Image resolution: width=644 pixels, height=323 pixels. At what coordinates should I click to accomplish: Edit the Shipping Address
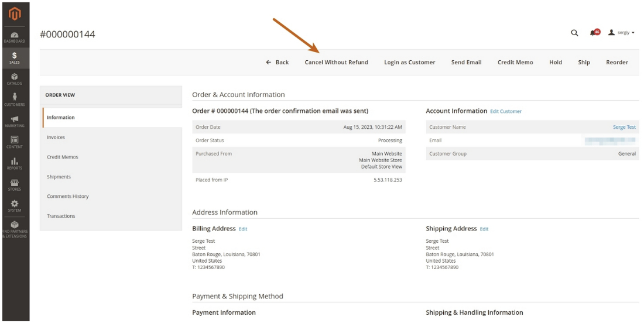pyautogui.click(x=484, y=229)
